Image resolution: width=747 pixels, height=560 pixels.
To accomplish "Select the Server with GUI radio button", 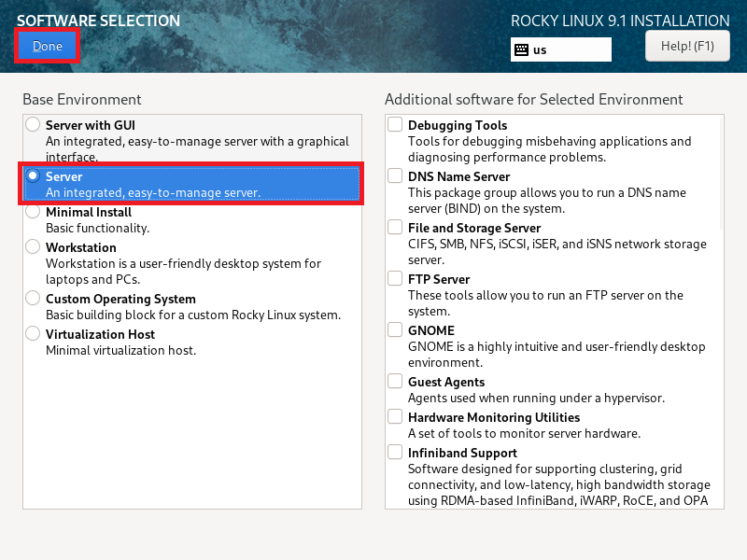I will coord(33,125).
